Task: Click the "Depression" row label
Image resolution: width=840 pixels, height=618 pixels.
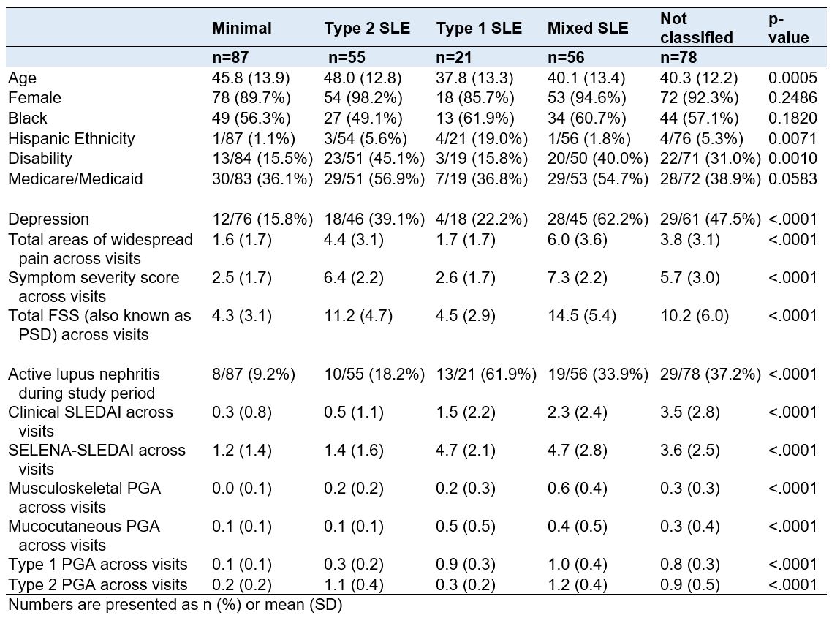Action: point(48,219)
